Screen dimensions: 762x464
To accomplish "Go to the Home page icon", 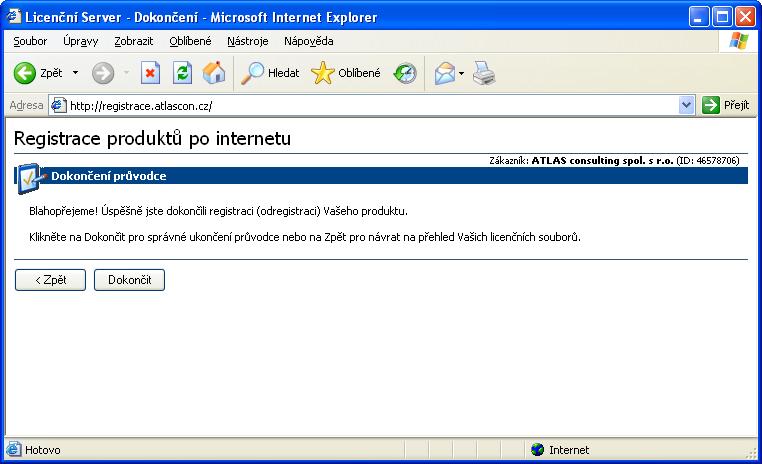I will pyautogui.click(x=214, y=73).
